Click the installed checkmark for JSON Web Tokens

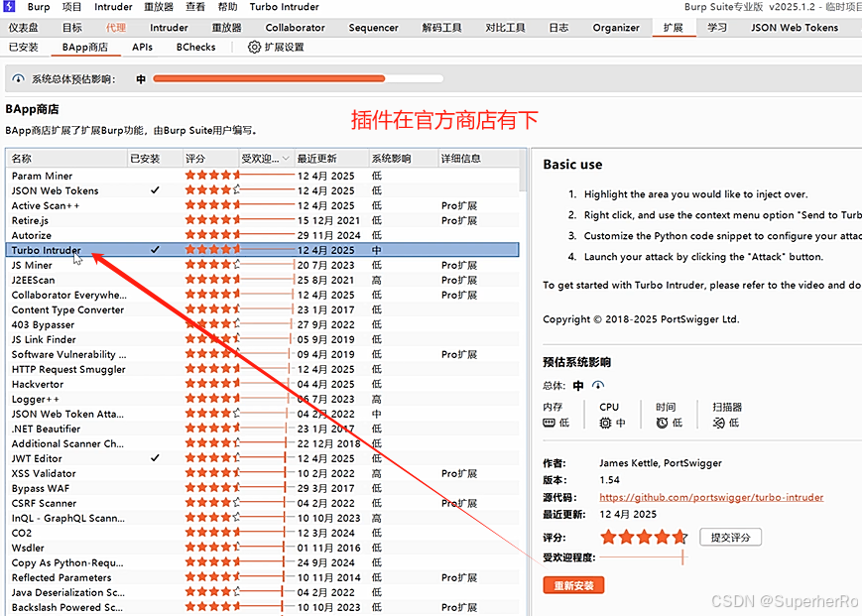155,190
